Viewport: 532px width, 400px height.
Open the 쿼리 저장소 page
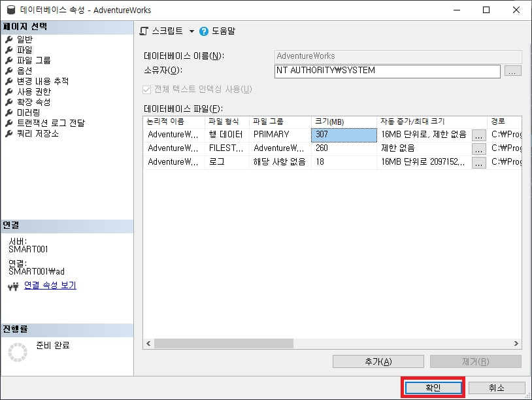pyautogui.click(x=38, y=134)
